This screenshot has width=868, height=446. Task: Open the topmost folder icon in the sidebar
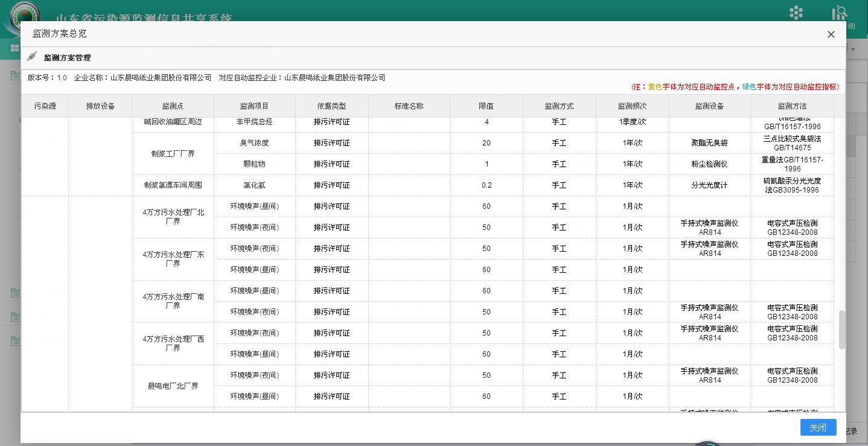pyautogui.click(x=14, y=75)
